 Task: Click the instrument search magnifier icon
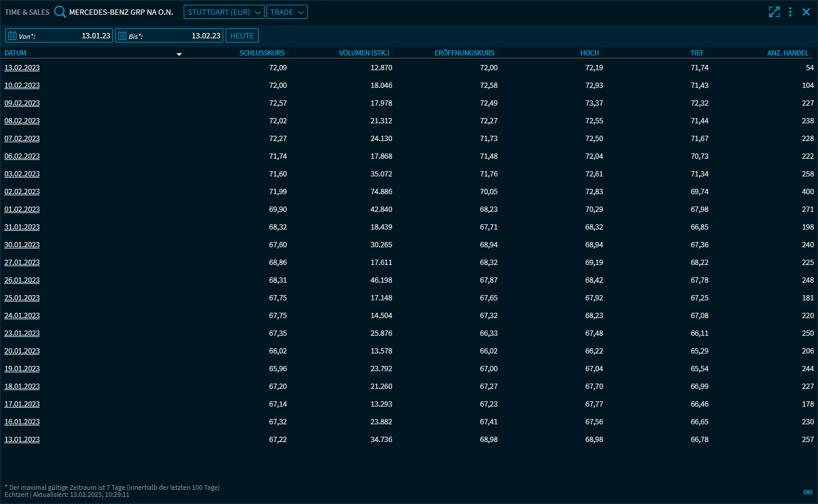[60, 12]
